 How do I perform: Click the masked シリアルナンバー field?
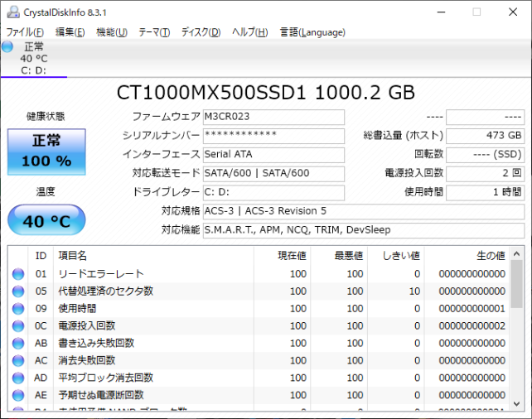[x=273, y=136]
